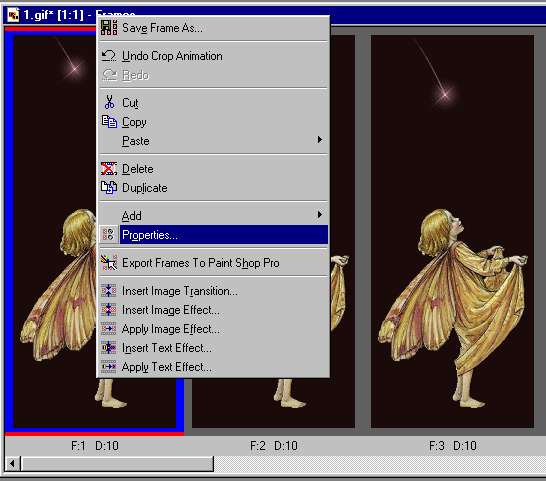Click the scrollbar track right of thumb
546x481 pixels.
380,464
